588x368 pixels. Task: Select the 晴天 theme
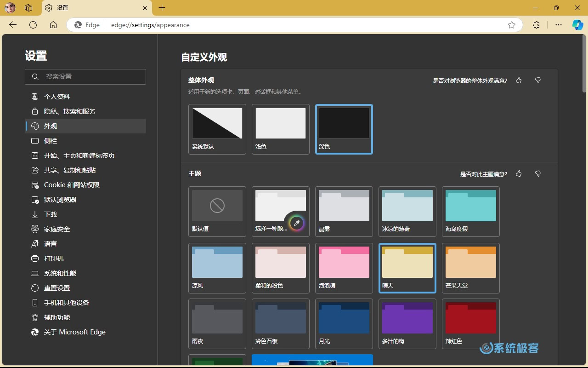click(407, 268)
